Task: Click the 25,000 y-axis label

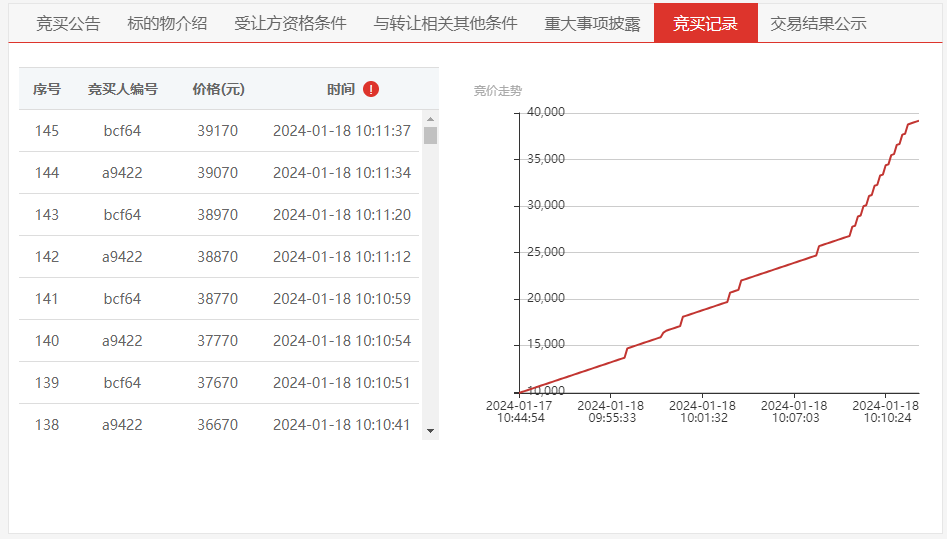Action: coord(545,252)
